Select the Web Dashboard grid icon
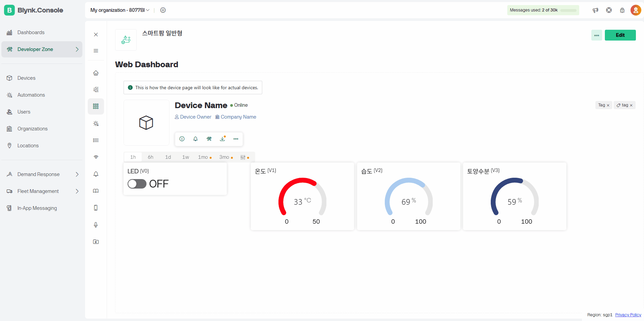This screenshot has height=321, width=644. pyautogui.click(x=96, y=106)
